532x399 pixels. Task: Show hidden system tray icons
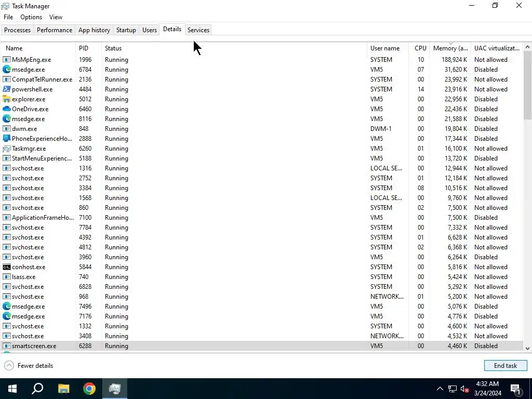(x=440, y=389)
